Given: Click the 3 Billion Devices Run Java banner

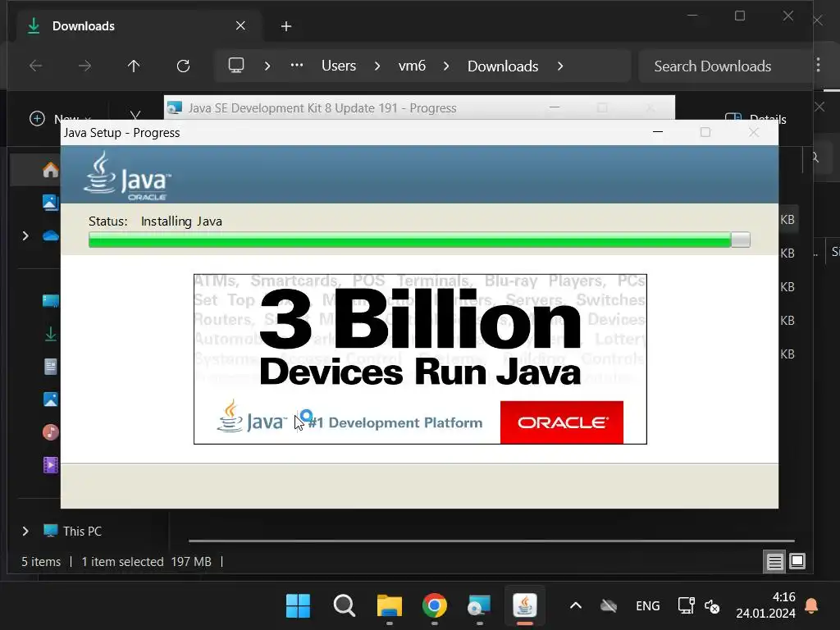Looking at the screenshot, I should tap(420, 359).
